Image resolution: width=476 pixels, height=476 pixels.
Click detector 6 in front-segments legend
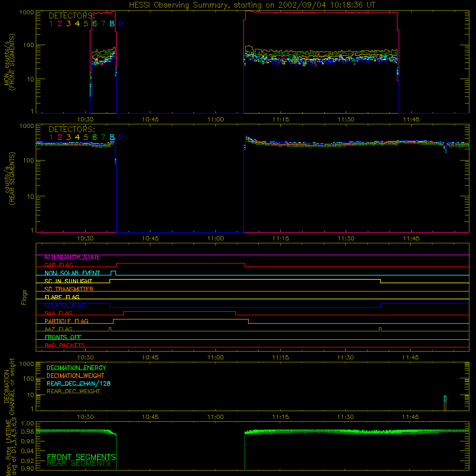(x=95, y=24)
